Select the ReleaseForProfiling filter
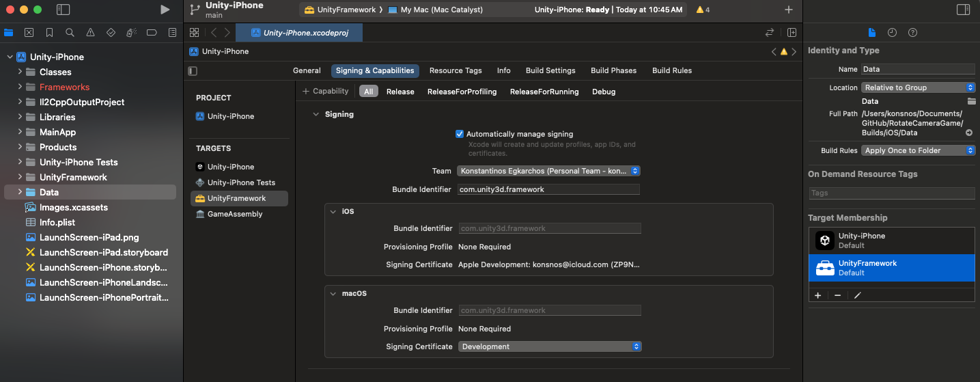 point(462,92)
